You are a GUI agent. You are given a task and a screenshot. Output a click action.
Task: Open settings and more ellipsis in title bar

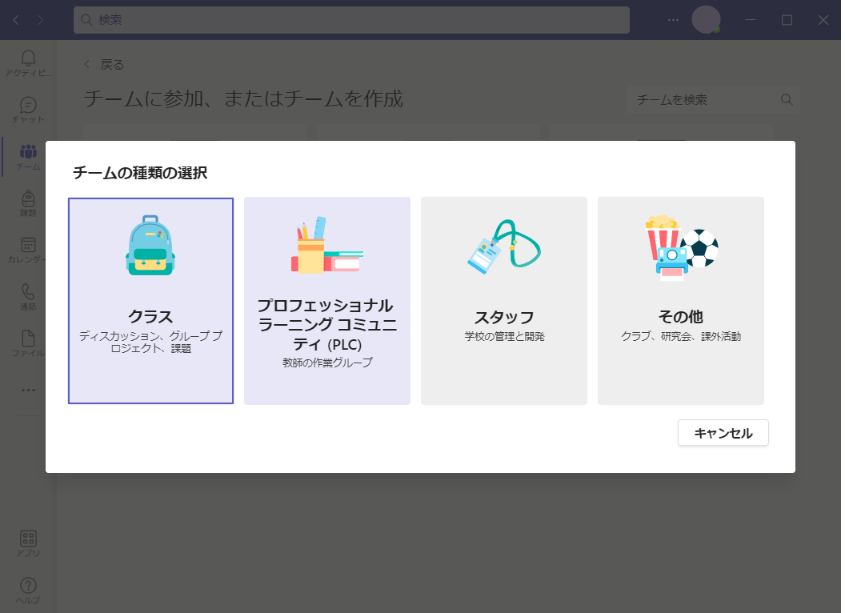673,20
